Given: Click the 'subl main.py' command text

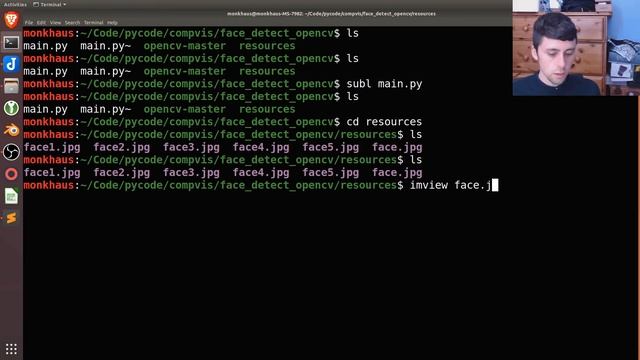Looking at the screenshot, I should pos(384,84).
